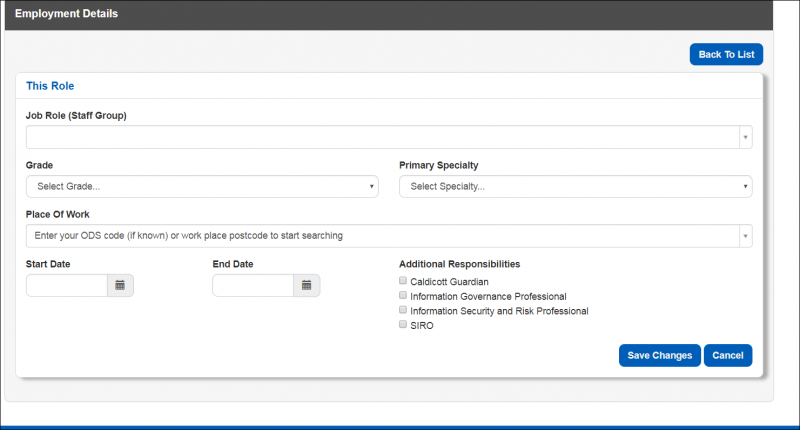
Task: Tick the Caldicott Guardian checkbox
Action: pos(403,281)
